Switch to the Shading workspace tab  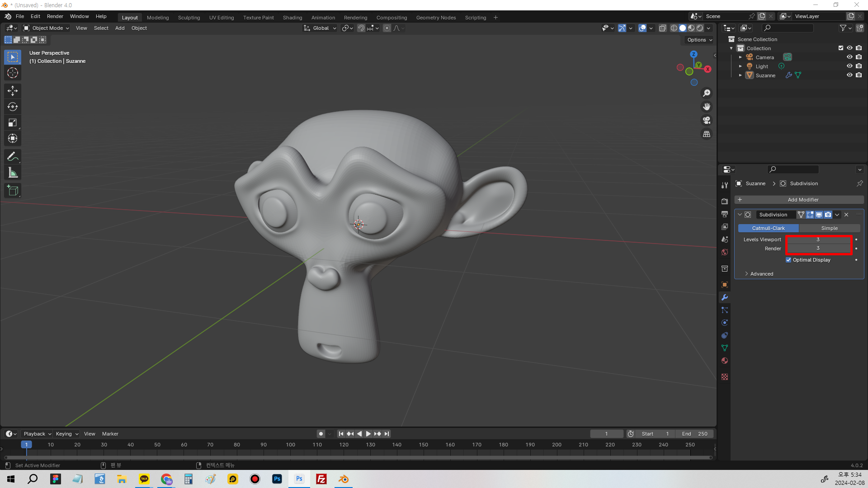(x=292, y=18)
